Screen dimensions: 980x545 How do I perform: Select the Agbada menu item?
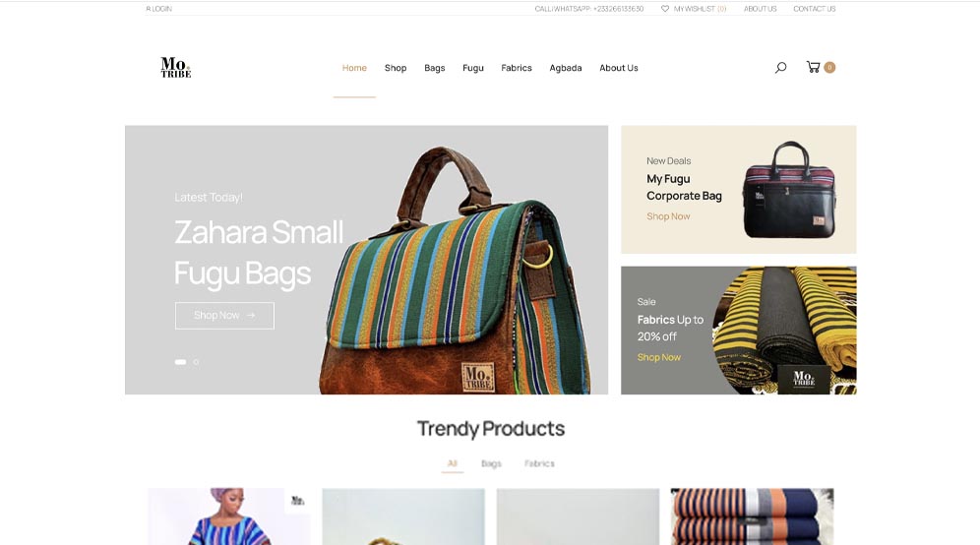pyautogui.click(x=566, y=68)
